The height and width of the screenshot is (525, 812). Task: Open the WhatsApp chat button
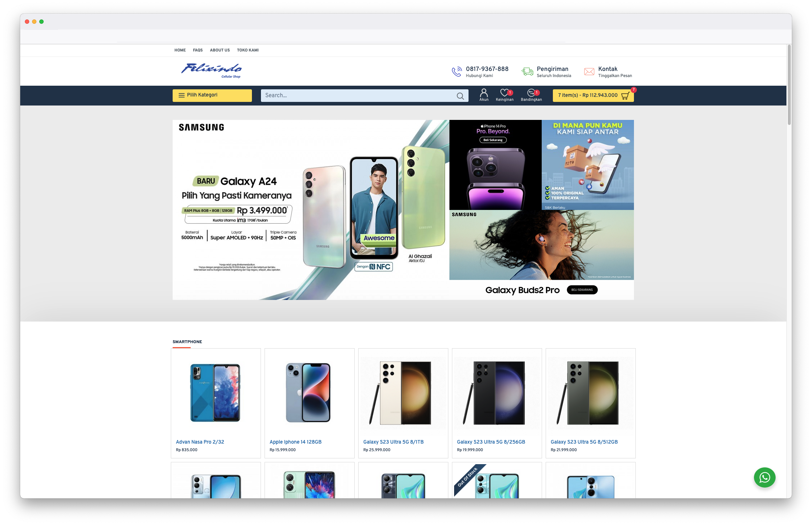(764, 477)
